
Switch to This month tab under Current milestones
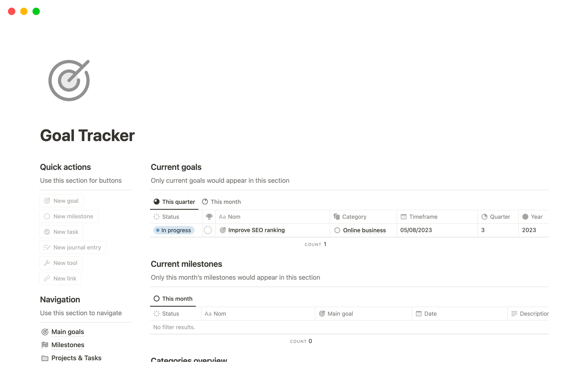(x=174, y=298)
